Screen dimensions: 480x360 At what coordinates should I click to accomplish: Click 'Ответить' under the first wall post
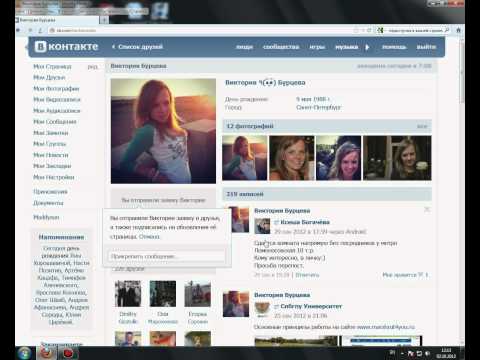307,275
